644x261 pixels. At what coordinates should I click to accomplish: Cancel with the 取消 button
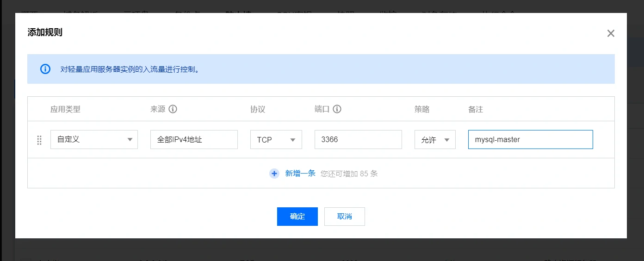click(x=345, y=217)
